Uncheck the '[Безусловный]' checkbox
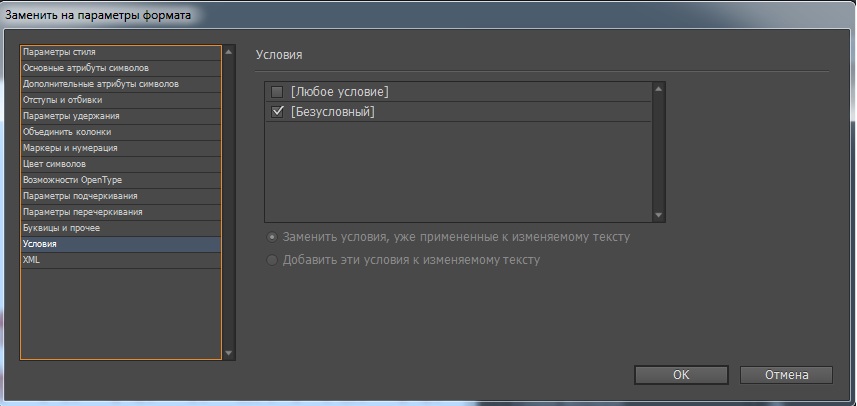 pyautogui.click(x=278, y=112)
